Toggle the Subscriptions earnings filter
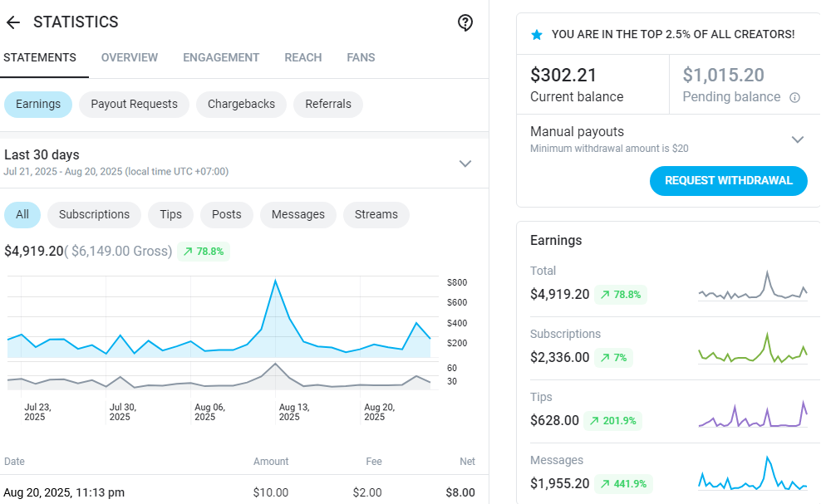 pos(94,214)
